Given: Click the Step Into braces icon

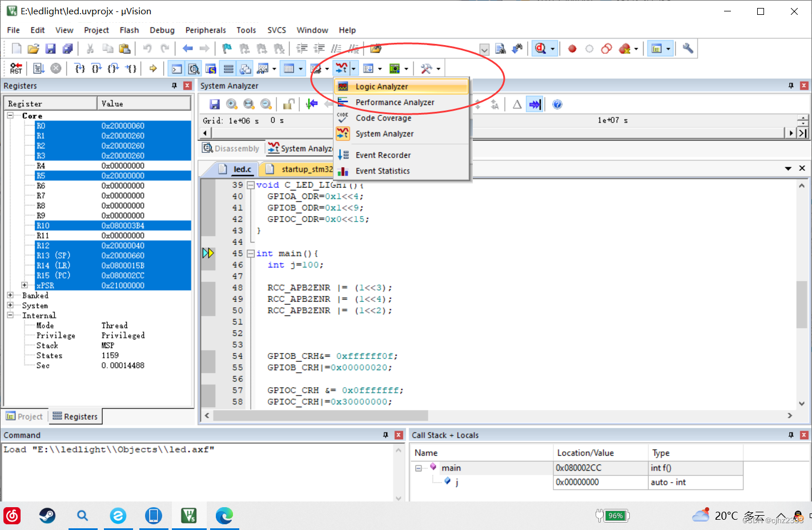Looking at the screenshot, I should [80, 69].
